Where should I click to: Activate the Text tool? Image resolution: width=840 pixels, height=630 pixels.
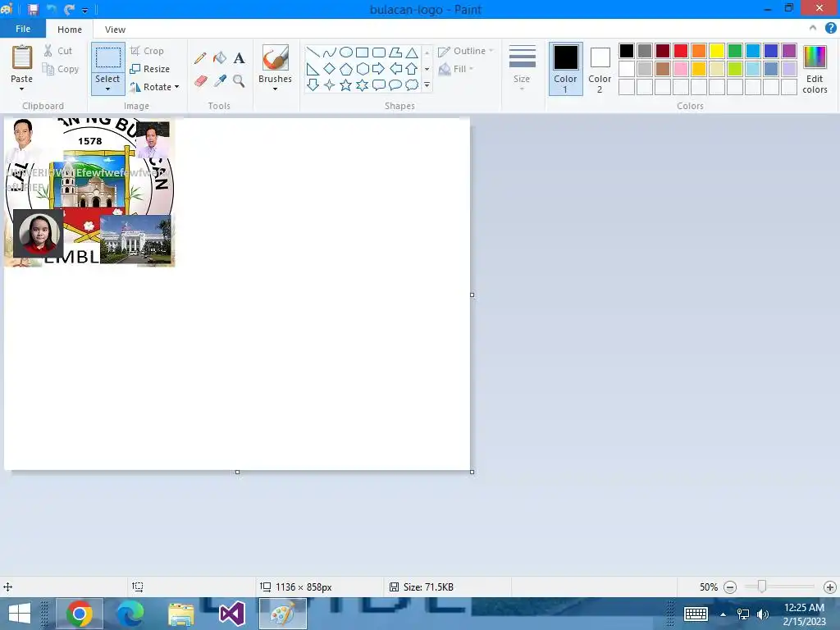click(239, 58)
